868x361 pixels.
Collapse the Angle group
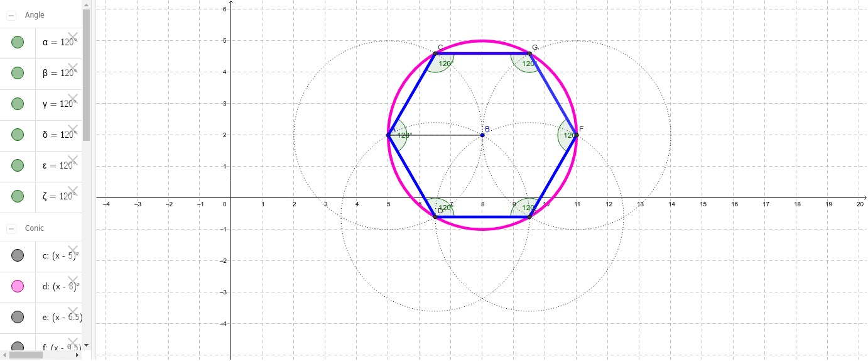click(11, 16)
